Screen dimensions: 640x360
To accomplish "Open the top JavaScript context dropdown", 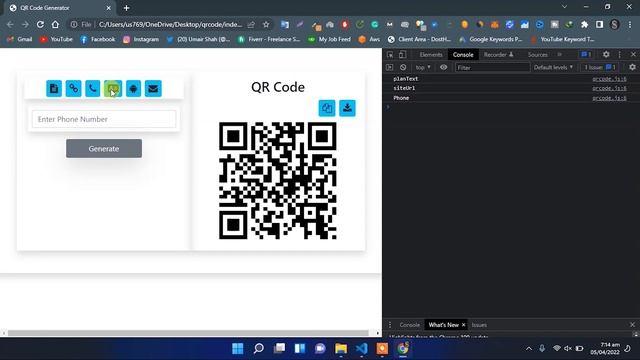I will [x=423, y=67].
